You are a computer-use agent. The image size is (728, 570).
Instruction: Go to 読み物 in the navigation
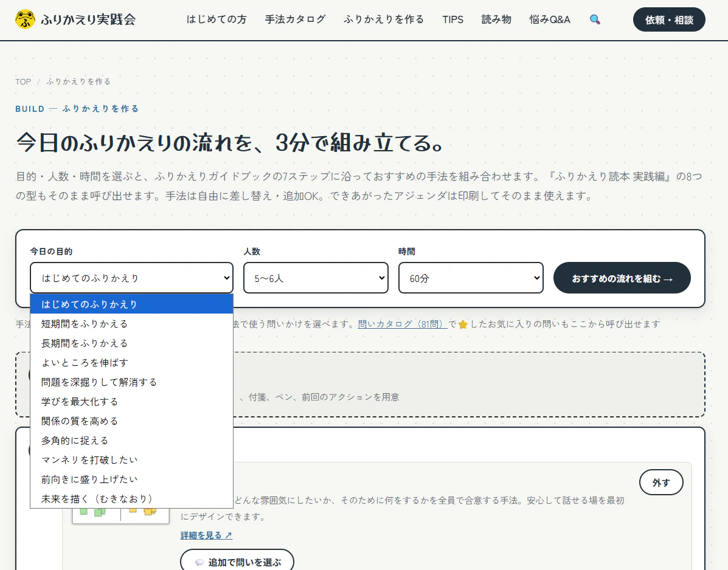point(496,19)
